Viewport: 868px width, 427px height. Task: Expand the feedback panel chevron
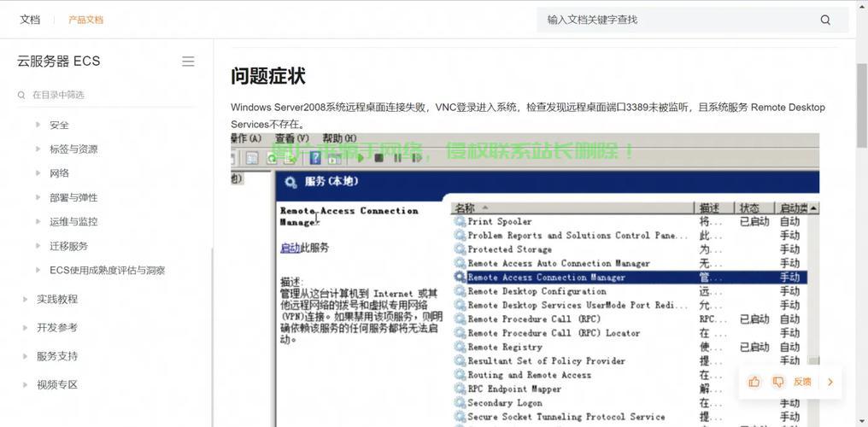(830, 382)
